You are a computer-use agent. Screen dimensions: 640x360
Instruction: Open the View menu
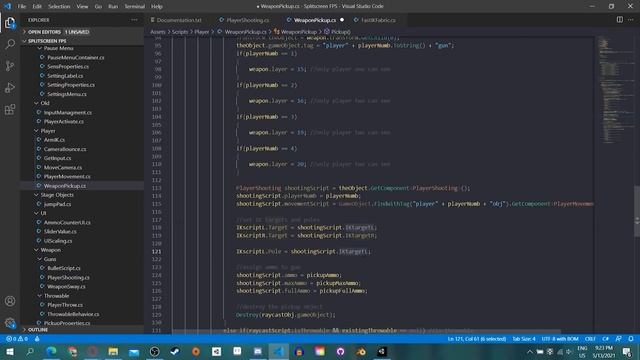click(x=82, y=6)
